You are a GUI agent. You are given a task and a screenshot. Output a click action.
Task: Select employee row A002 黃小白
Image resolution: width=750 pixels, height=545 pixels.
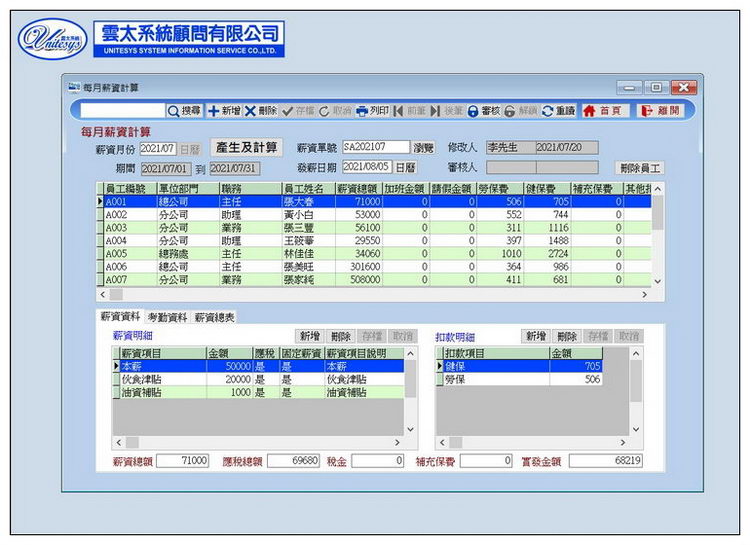pos(374,215)
